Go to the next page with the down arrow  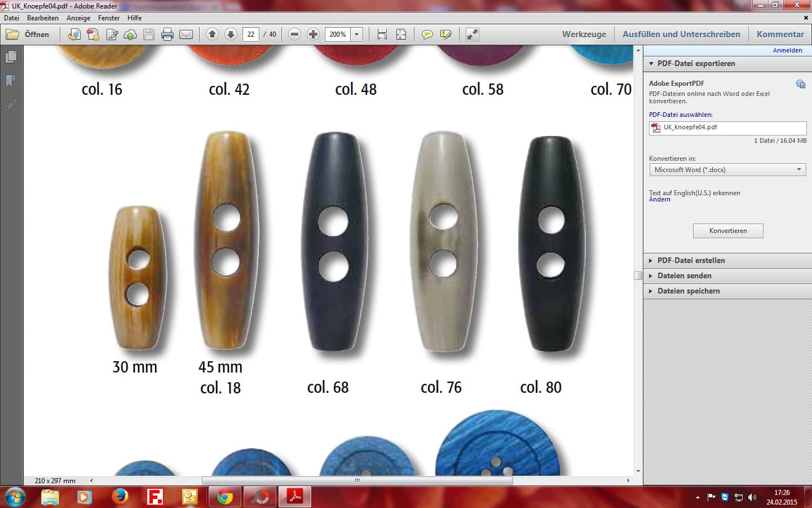231,34
